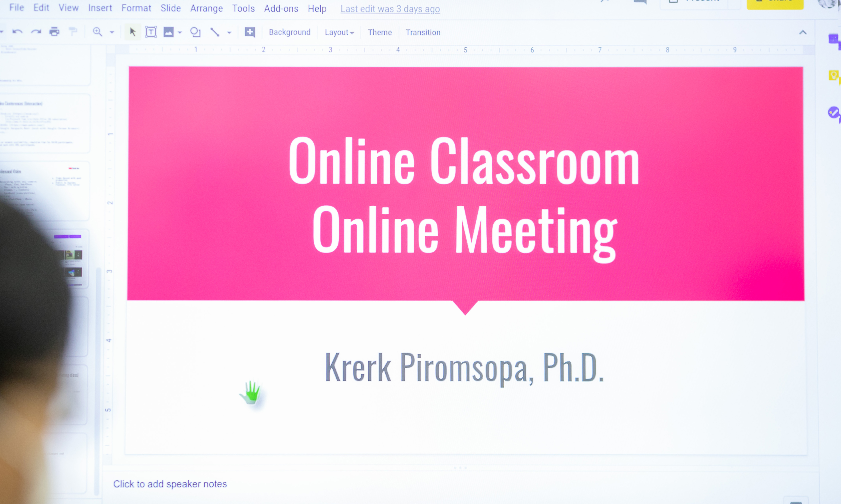Image resolution: width=841 pixels, height=504 pixels.
Task: Click the Undo arrow icon
Action: tap(17, 32)
